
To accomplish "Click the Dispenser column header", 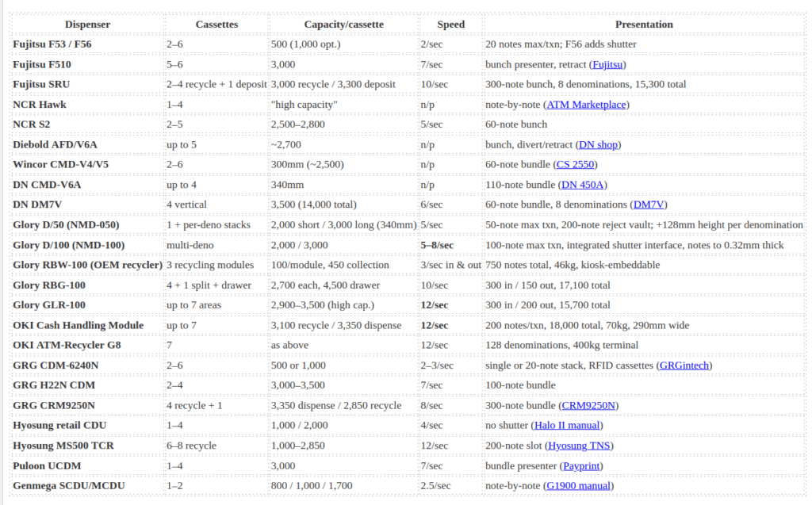I will [x=87, y=25].
